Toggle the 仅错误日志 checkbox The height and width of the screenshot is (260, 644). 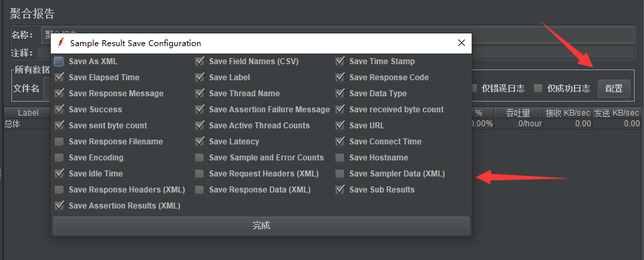pos(474,88)
